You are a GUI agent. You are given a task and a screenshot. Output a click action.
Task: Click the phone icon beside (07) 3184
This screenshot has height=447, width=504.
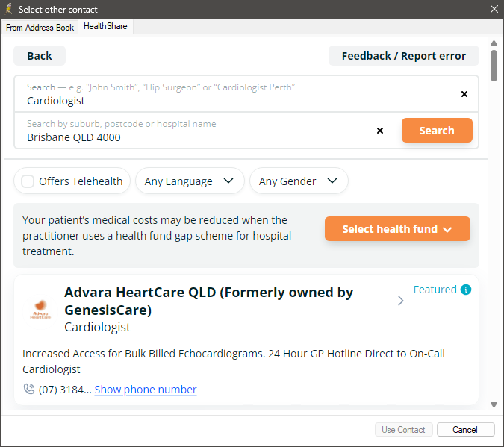point(29,389)
